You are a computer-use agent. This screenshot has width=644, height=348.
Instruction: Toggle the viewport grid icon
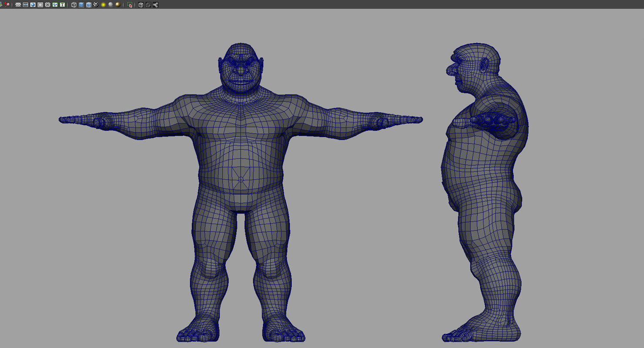pyautogui.click(x=18, y=5)
